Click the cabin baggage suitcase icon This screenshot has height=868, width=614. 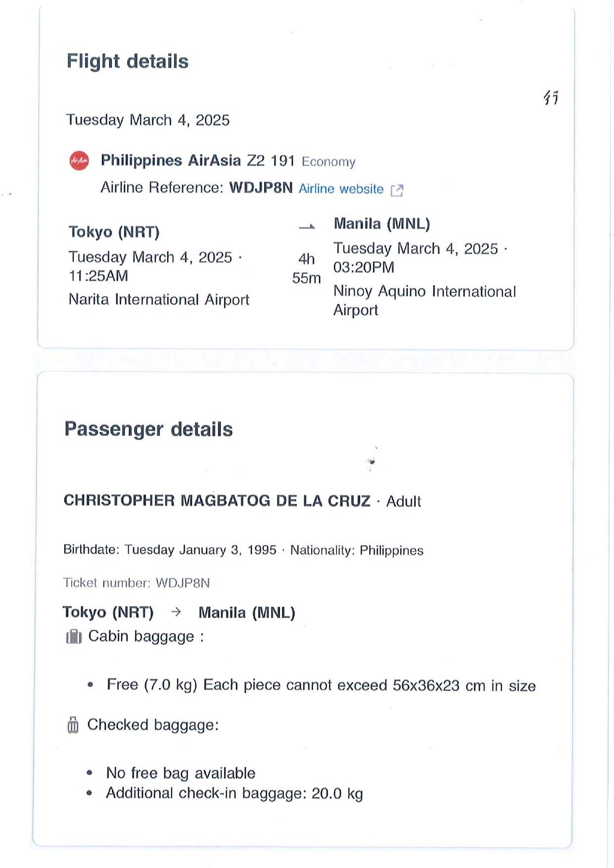pos(74,637)
